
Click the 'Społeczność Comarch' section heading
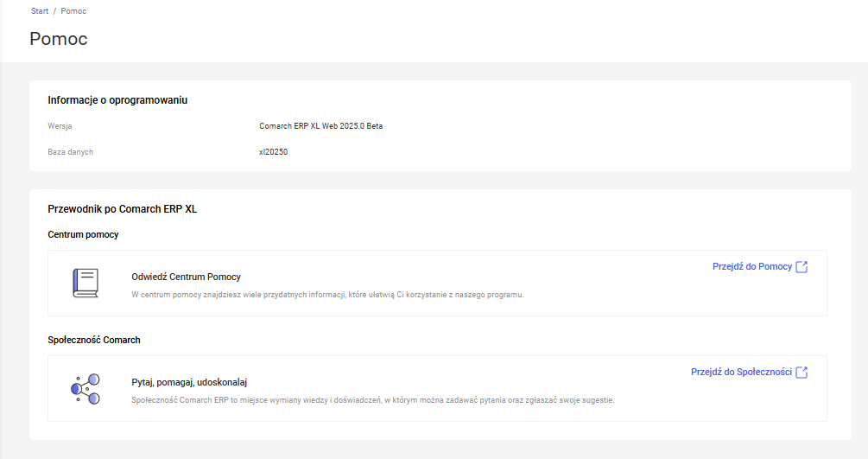point(94,341)
